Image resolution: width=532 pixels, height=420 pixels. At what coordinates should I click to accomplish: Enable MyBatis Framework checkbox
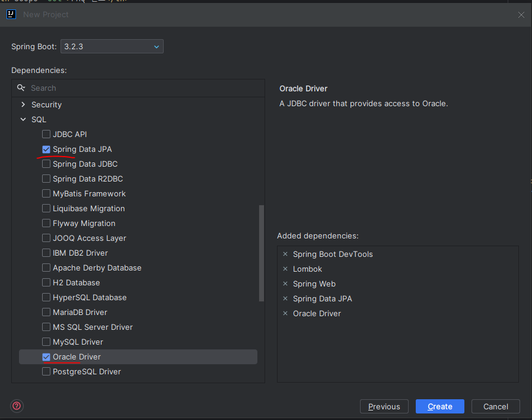(46, 194)
